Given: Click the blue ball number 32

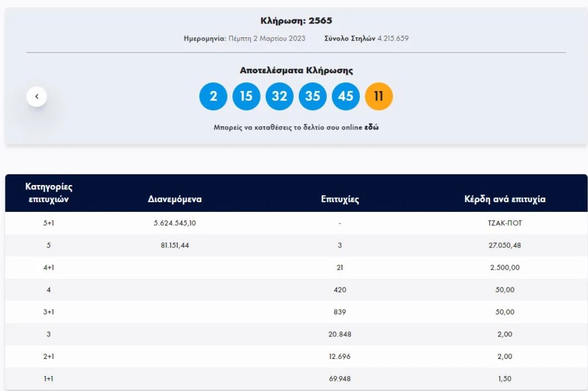Looking at the screenshot, I should click(x=280, y=96).
